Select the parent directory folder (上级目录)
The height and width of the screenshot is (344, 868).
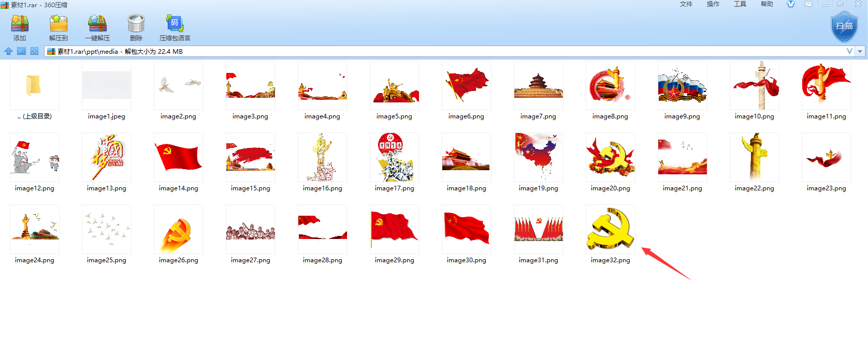35,85
